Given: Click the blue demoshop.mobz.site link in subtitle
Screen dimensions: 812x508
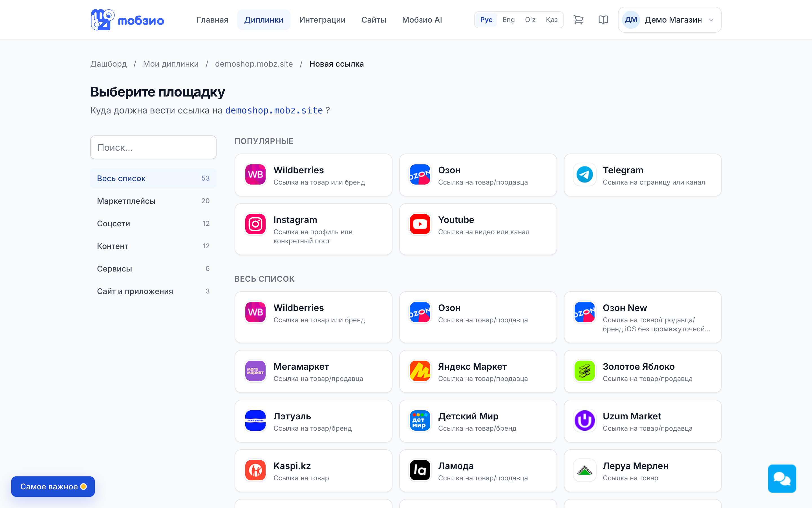Looking at the screenshot, I should coord(274,111).
